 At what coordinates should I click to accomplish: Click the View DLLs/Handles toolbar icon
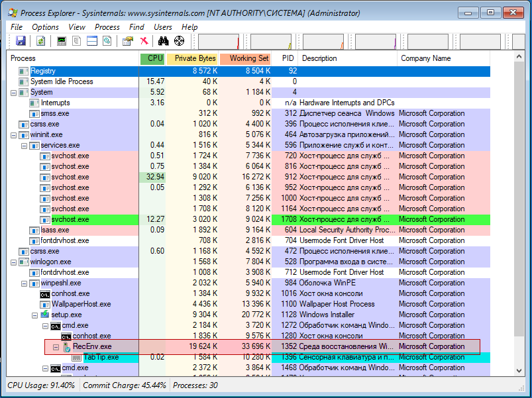(x=107, y=41)
